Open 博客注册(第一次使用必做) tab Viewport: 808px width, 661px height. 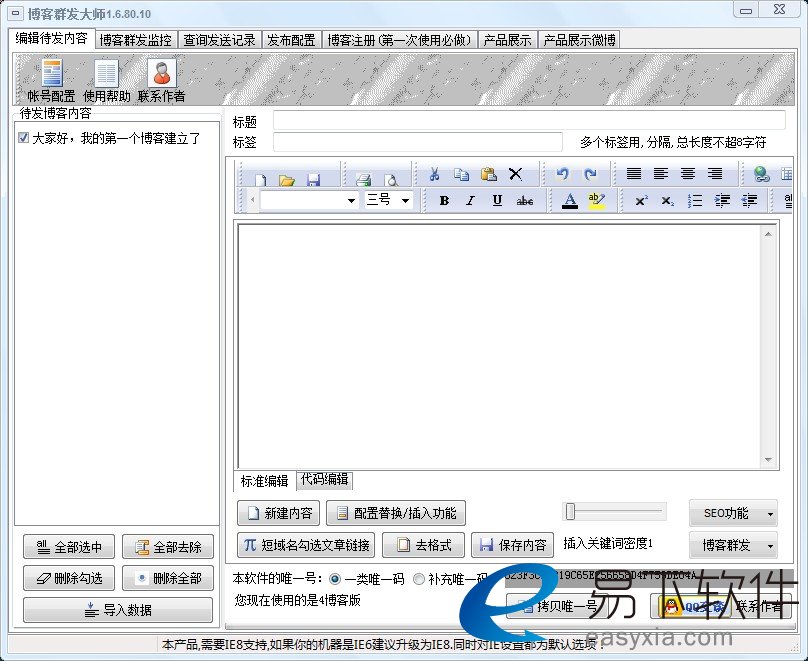pyautogui.click(x=399, y=40)
